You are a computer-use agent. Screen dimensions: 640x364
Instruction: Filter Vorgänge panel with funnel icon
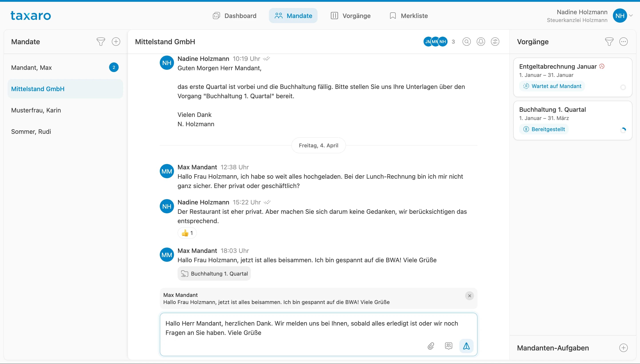[609, 42]
